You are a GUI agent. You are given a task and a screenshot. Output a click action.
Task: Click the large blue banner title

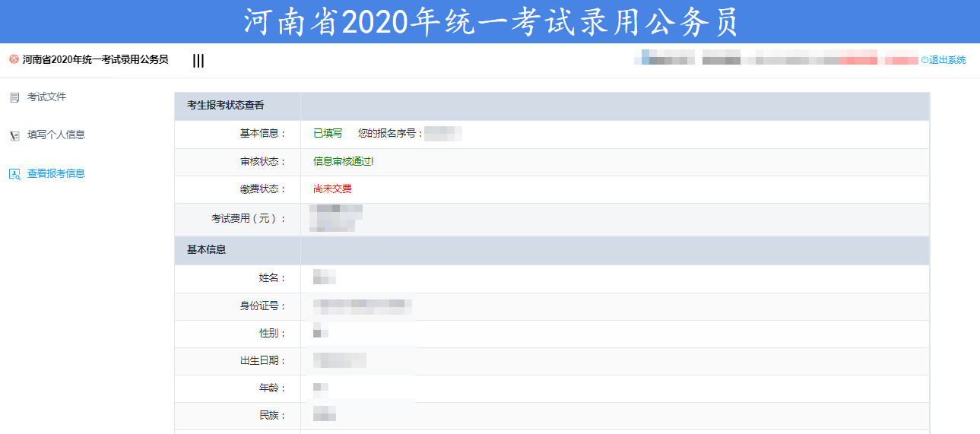(x=490, y=22)
